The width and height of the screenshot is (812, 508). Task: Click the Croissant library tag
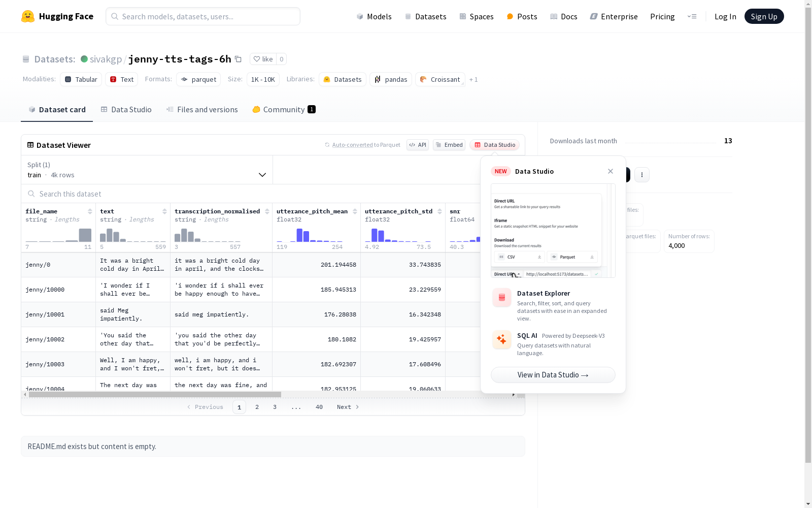click(440, 79)
